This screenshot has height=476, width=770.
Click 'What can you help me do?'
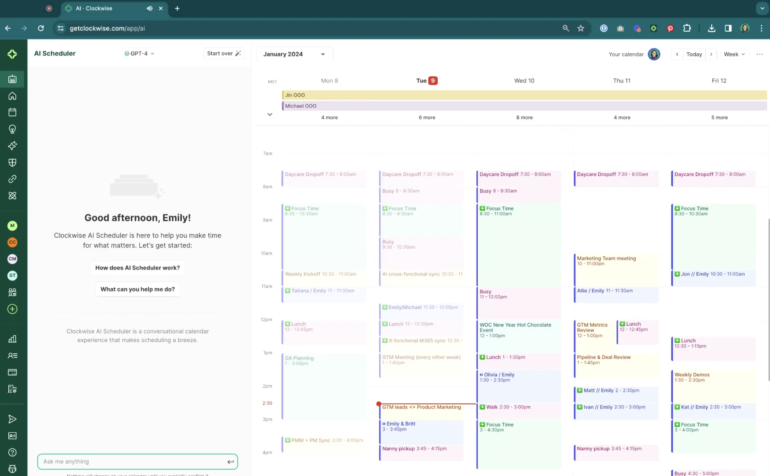click(x=138, y=289)
